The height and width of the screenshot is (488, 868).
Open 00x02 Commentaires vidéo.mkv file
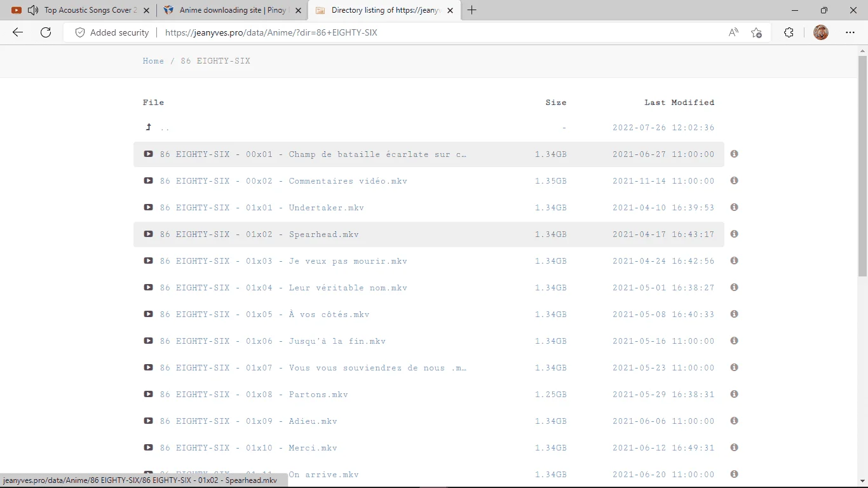pos(283,180)
